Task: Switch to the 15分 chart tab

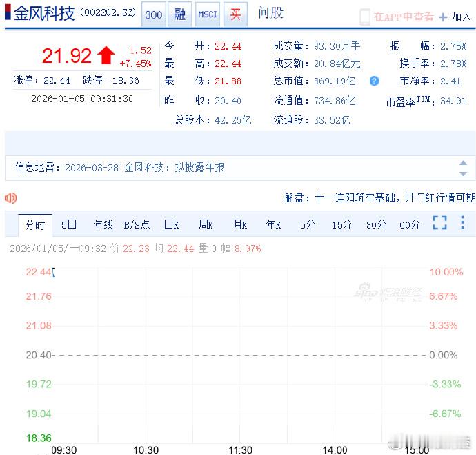Action: click(341, 225)
